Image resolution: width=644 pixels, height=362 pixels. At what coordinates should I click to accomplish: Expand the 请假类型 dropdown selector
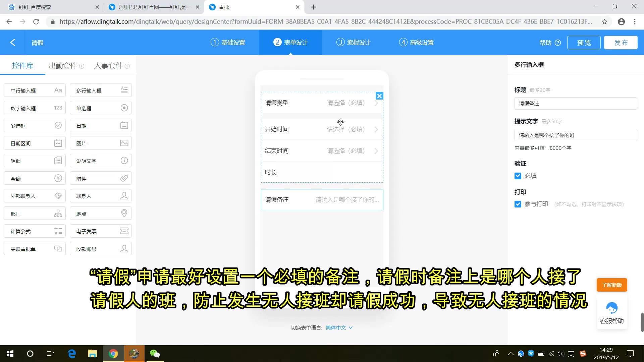(x=376, y=103)
